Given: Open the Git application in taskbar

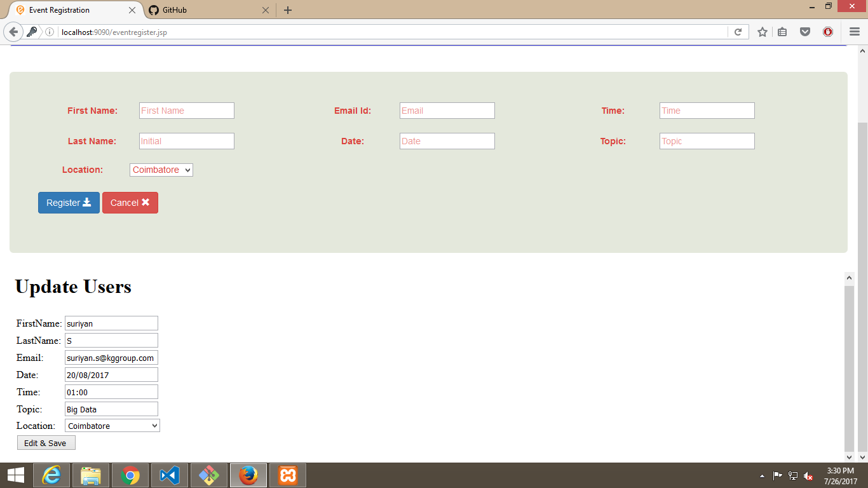Looking at the screenshot, I should [209, 475].
